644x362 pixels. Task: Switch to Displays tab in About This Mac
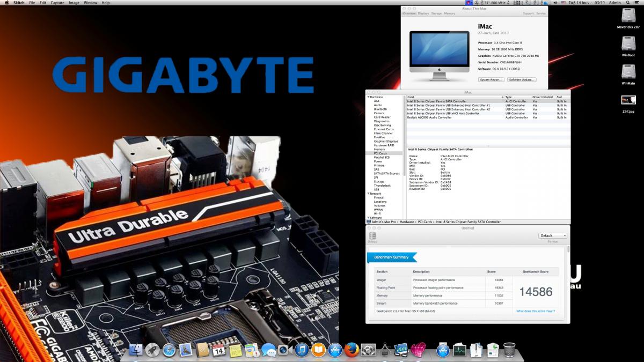tap(423, 13)
